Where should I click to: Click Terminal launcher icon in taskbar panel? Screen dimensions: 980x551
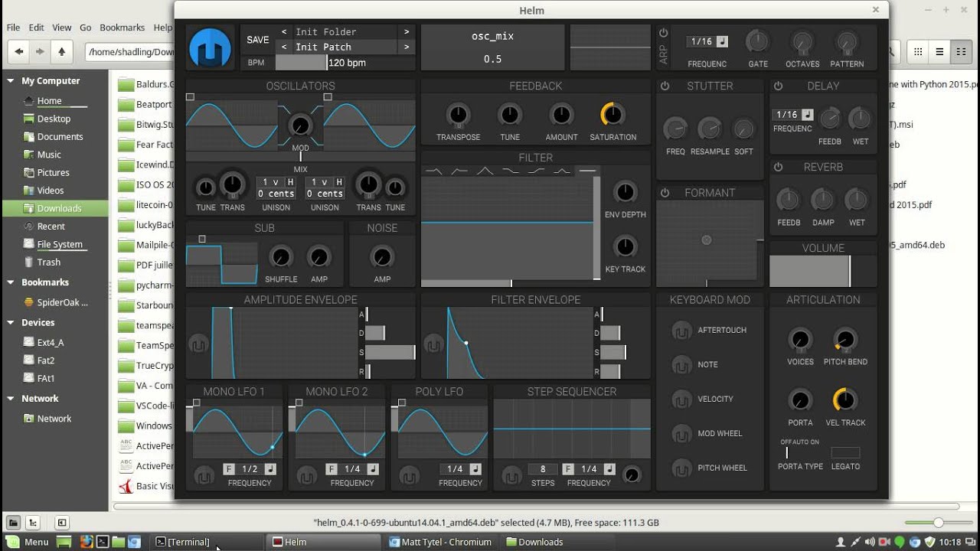pos(102,542)
